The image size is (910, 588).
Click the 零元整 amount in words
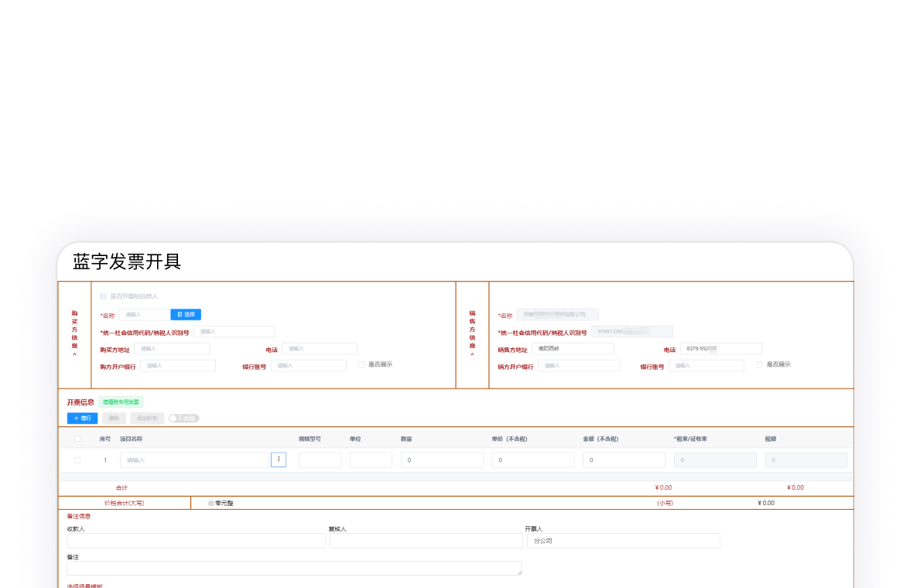pyautogui.click(x=224, y=503)
